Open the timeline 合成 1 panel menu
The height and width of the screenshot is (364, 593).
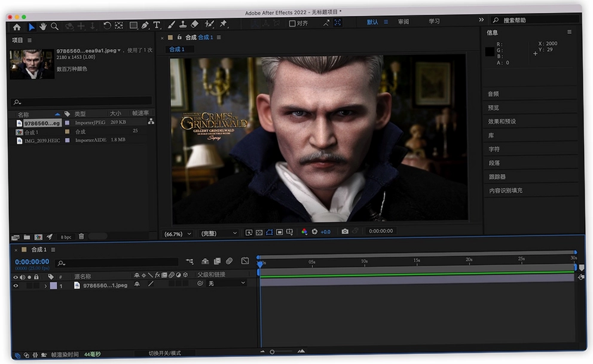(53, 249)
